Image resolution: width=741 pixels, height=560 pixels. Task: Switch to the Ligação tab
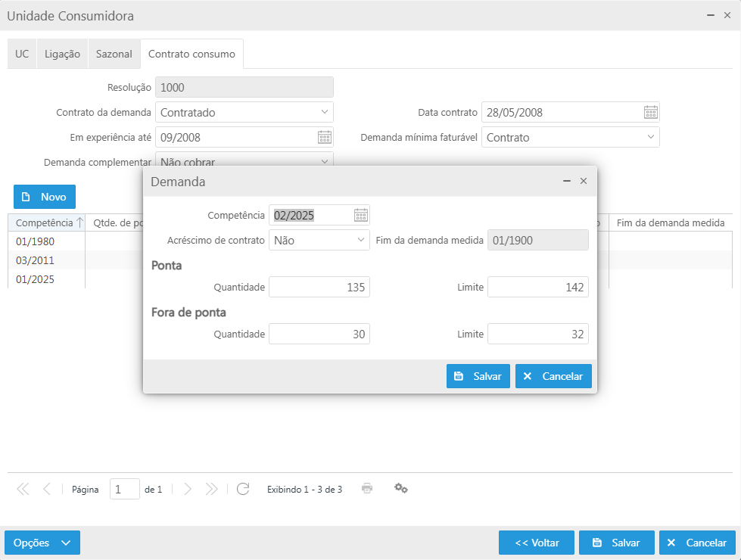[62, 54]
